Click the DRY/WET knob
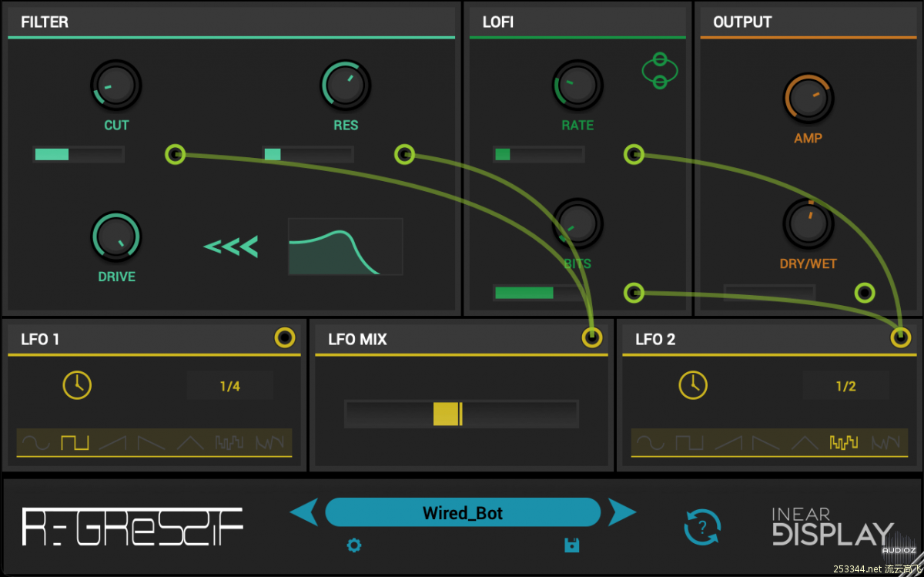 pos(808,223)
